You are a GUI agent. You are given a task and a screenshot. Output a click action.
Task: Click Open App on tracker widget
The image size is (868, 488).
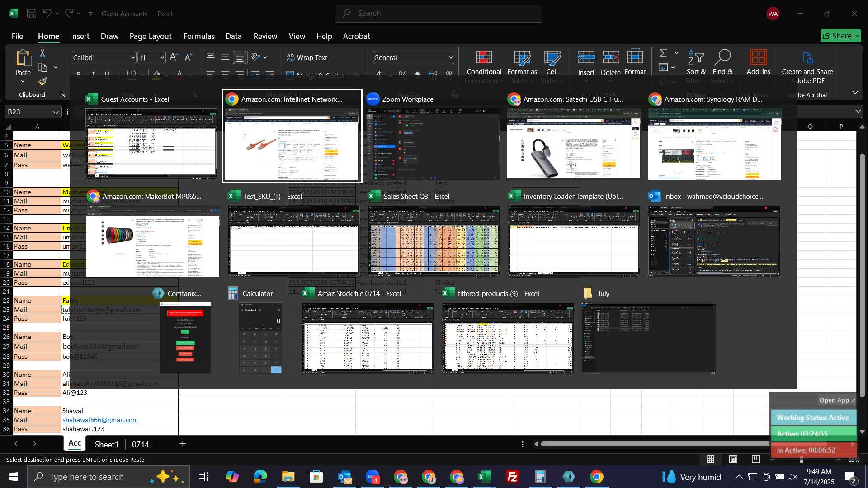pos(837,400)
